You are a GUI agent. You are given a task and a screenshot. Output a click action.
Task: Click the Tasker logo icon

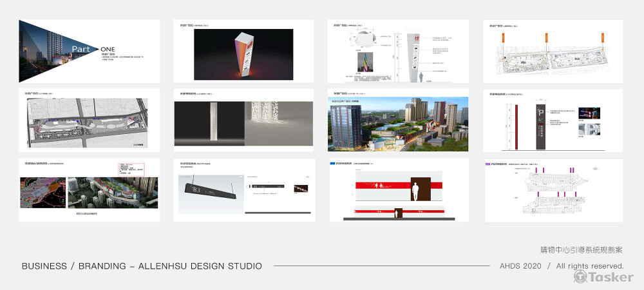[x=580, y=276]
